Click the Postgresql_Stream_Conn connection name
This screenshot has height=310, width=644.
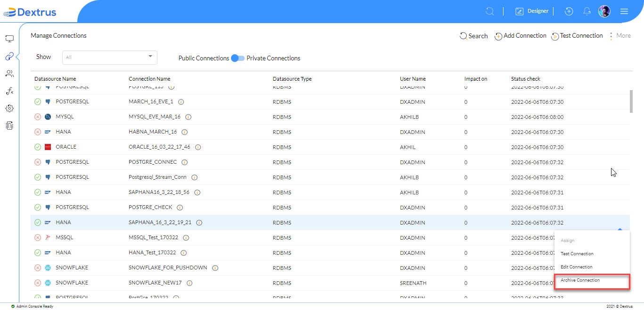(157, 177)
